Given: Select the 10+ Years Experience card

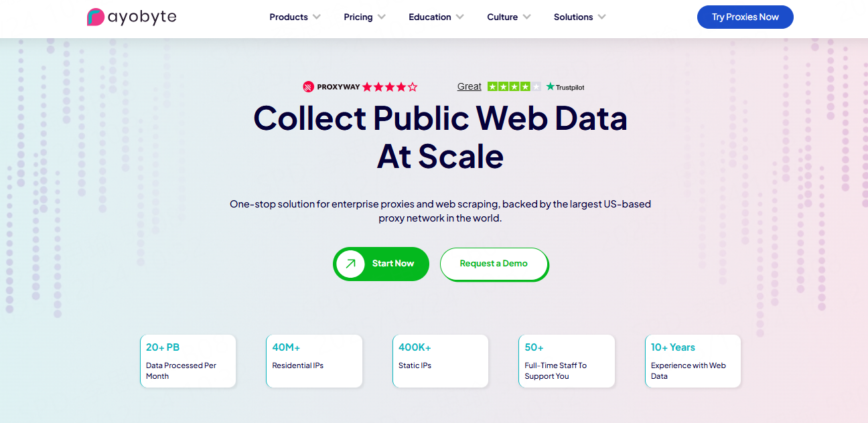Looking at the screenshot, I should 693,361.
